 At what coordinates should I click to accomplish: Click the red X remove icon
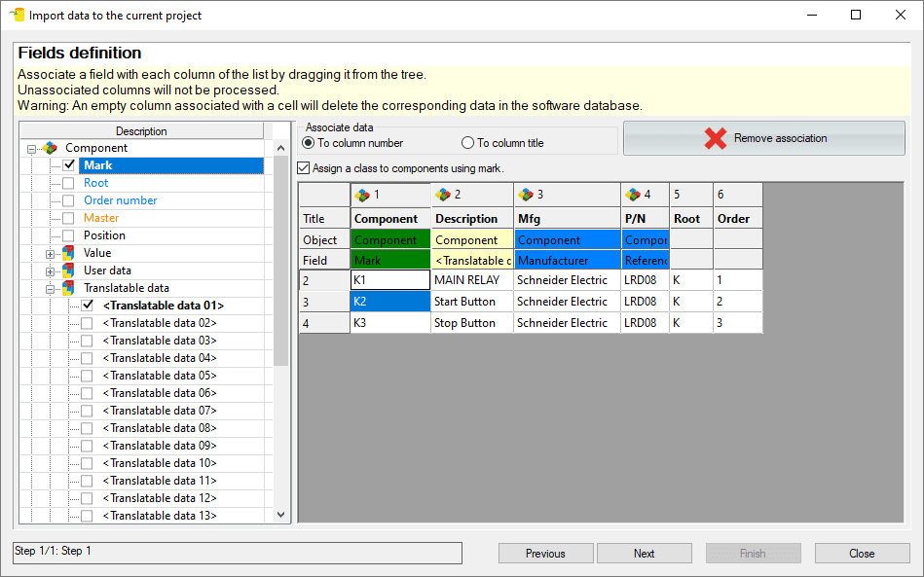(716, 138)
